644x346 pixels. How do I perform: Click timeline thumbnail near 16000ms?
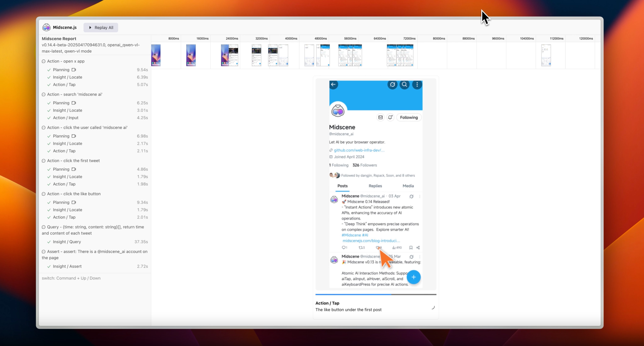pyautogui.click(x=191, y=55)
